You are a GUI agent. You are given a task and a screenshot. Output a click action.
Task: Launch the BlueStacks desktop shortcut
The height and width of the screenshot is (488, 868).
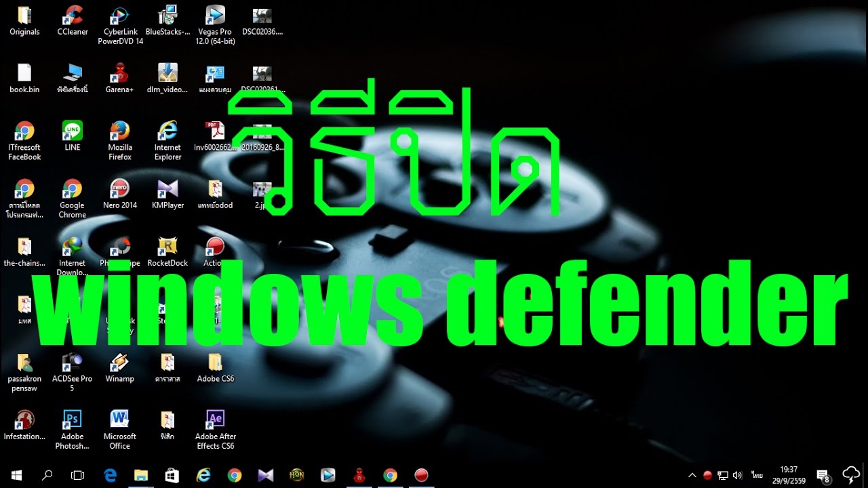[167, 20]
